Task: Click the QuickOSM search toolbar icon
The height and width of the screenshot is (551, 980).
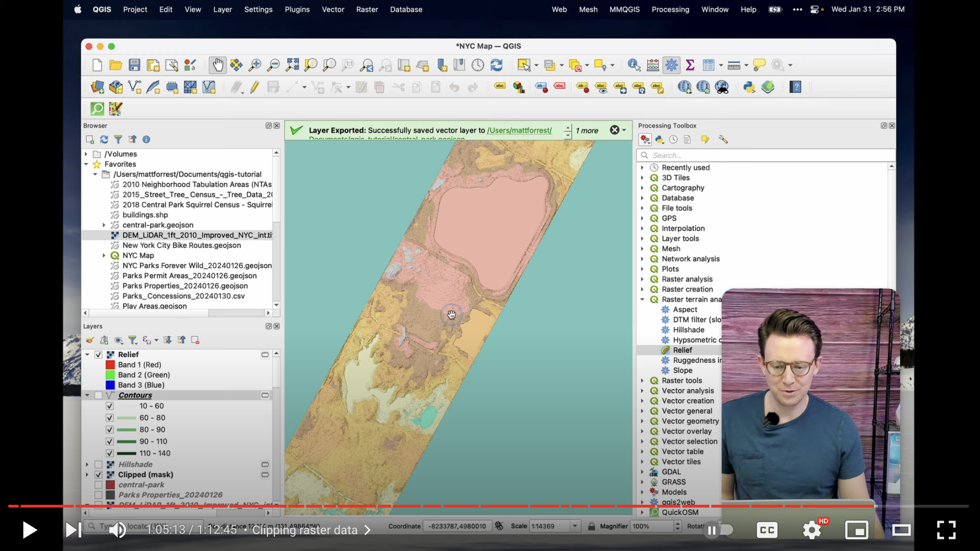Action: click(x=97, y=109)
